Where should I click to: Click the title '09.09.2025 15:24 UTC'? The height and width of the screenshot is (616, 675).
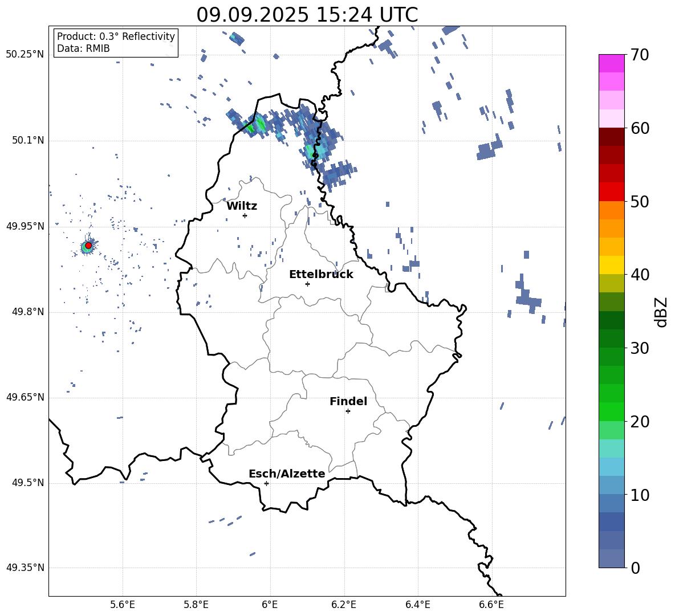pos(307,15)
